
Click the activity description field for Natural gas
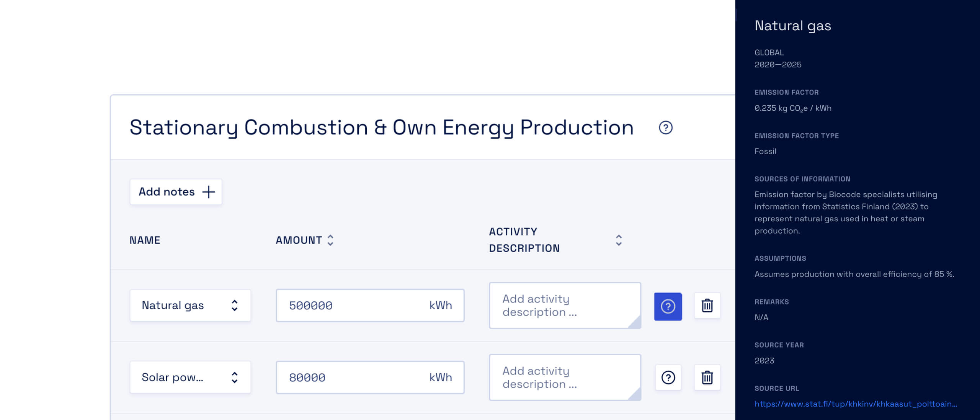(x=565, y=305)
